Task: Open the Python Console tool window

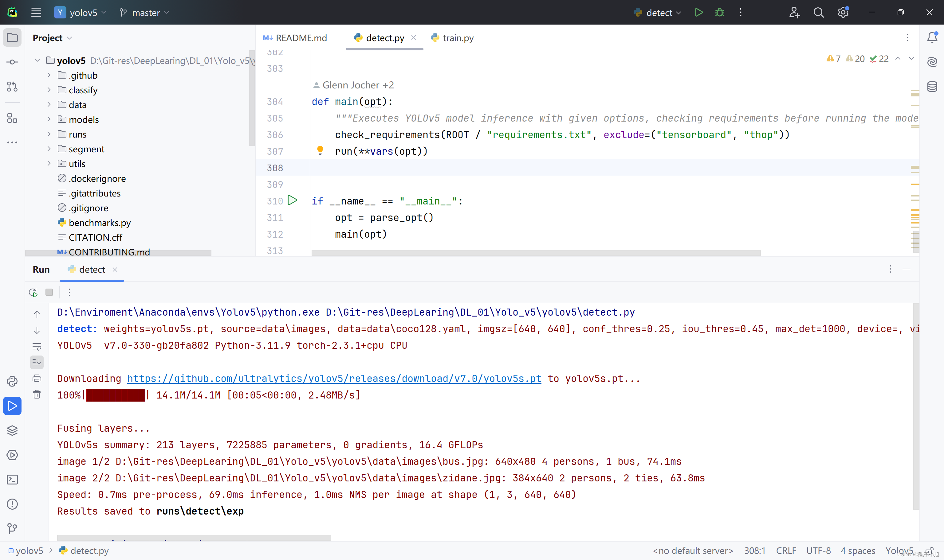Action: [13, 381]
